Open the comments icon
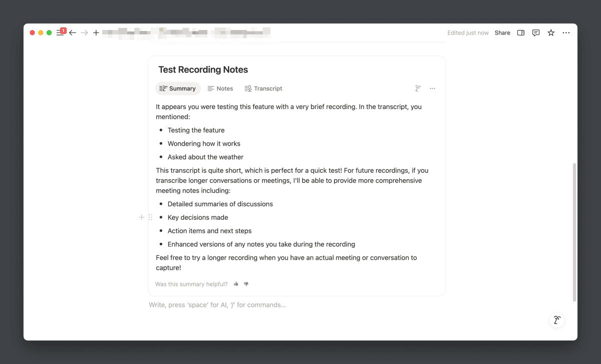The width and height of the screenshot is (601, 364). (536, 33)
